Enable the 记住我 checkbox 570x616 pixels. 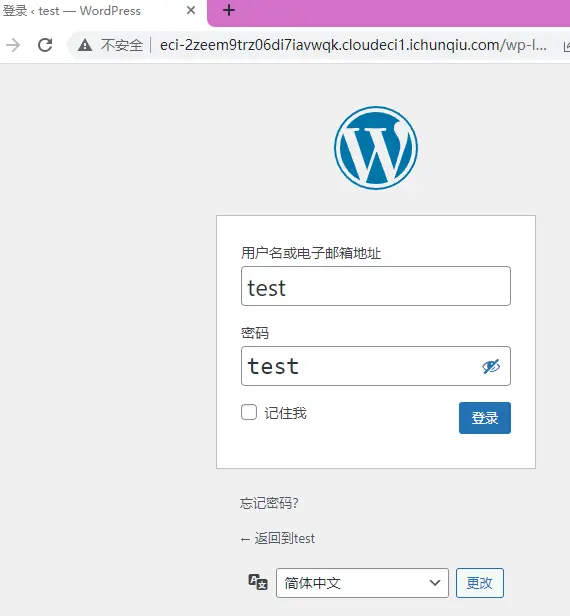click(249, 412)
